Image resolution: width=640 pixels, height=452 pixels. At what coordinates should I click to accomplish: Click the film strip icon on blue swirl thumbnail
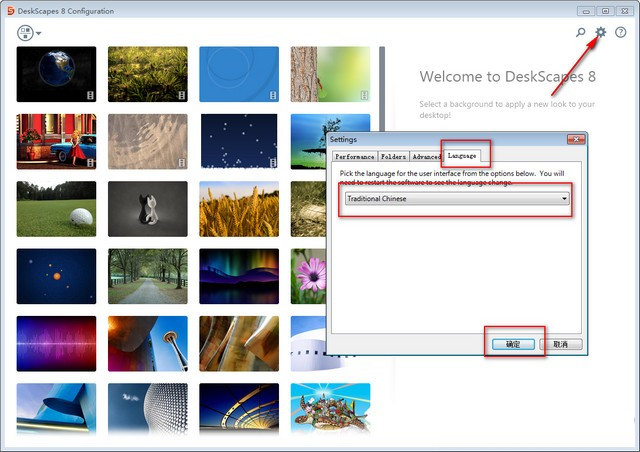pos(274,95)
